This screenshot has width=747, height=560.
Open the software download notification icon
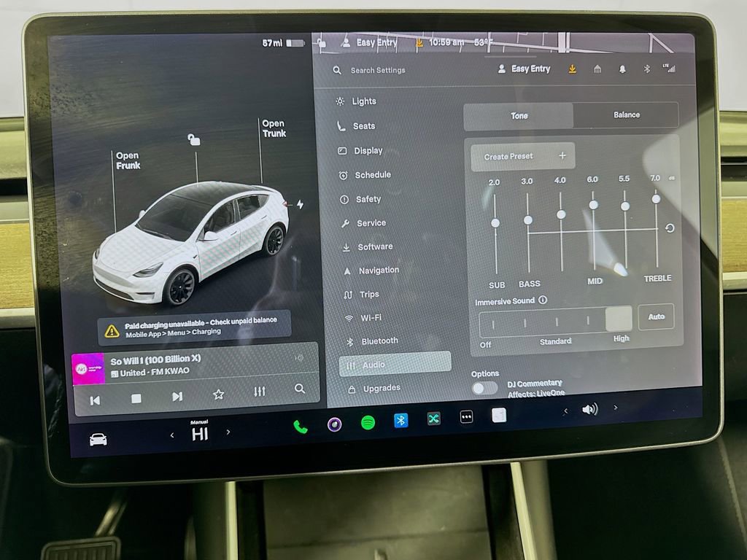573,70
